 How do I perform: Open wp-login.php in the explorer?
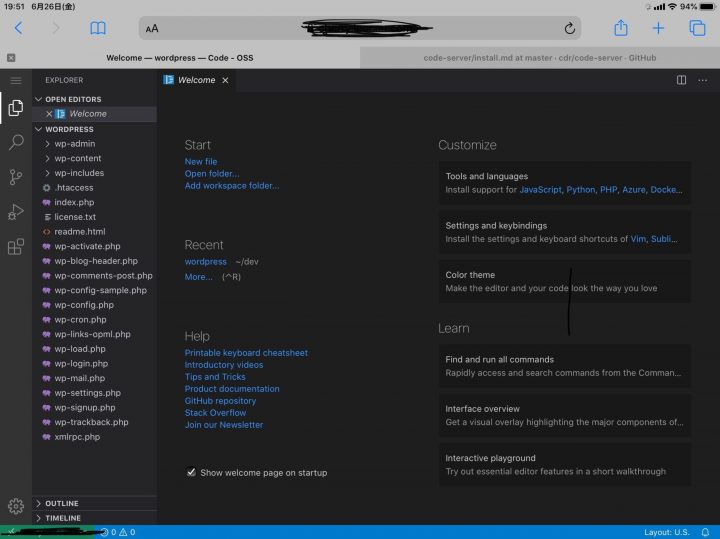pos(95,364)
